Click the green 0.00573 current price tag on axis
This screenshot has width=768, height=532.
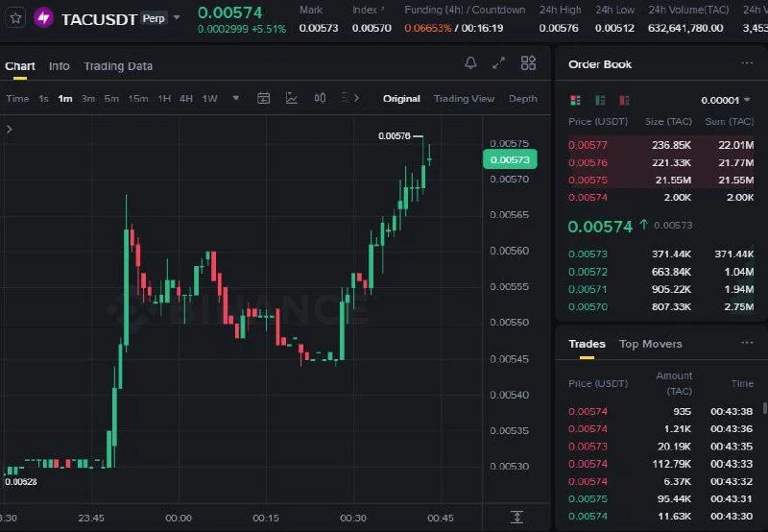point(510,159)
